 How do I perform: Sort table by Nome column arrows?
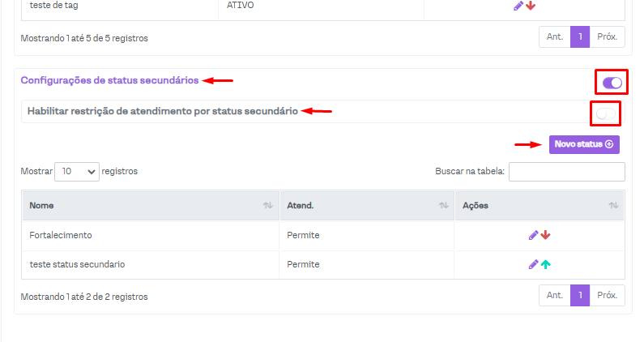tap(267, 206)
